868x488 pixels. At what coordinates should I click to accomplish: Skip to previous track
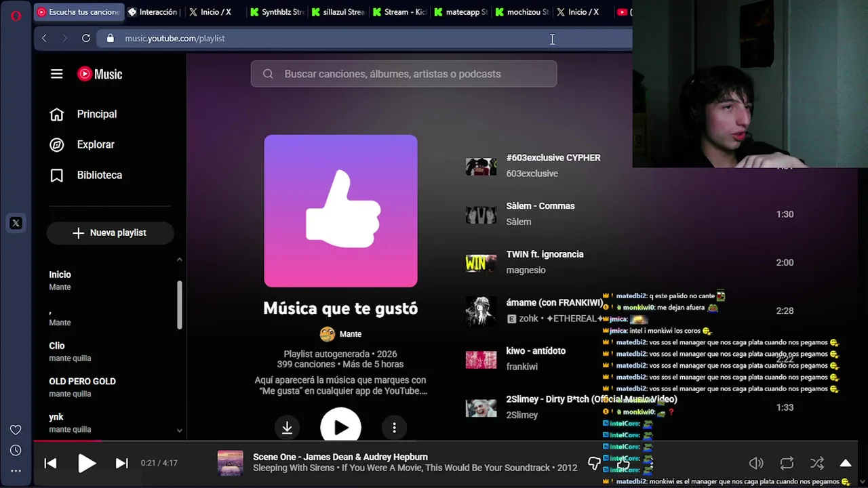51,463
